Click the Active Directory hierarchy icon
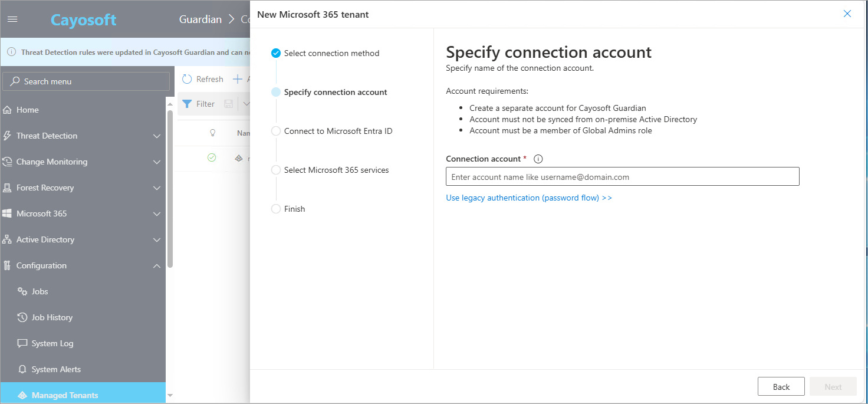Image resolution: width=868 pixels, height=404 pixels. tap(7, 239)
